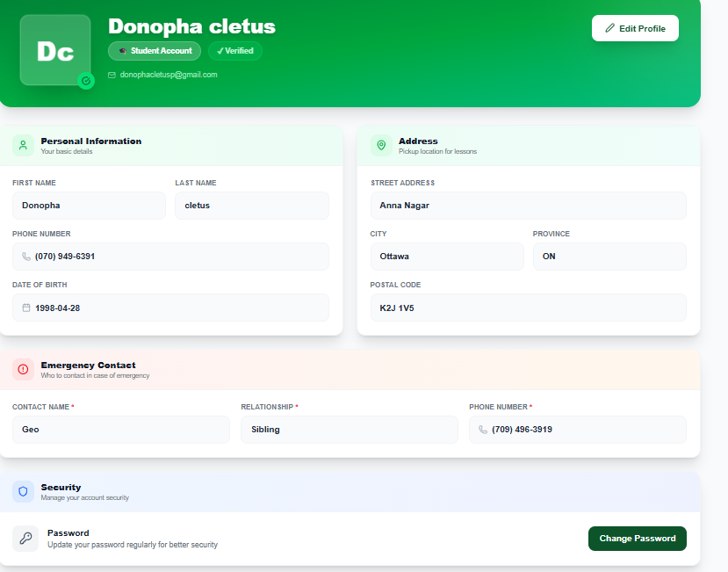Screen dimensions: 728x572
Task: Click the envelope icon beside email address
Action: click(112, 76)
